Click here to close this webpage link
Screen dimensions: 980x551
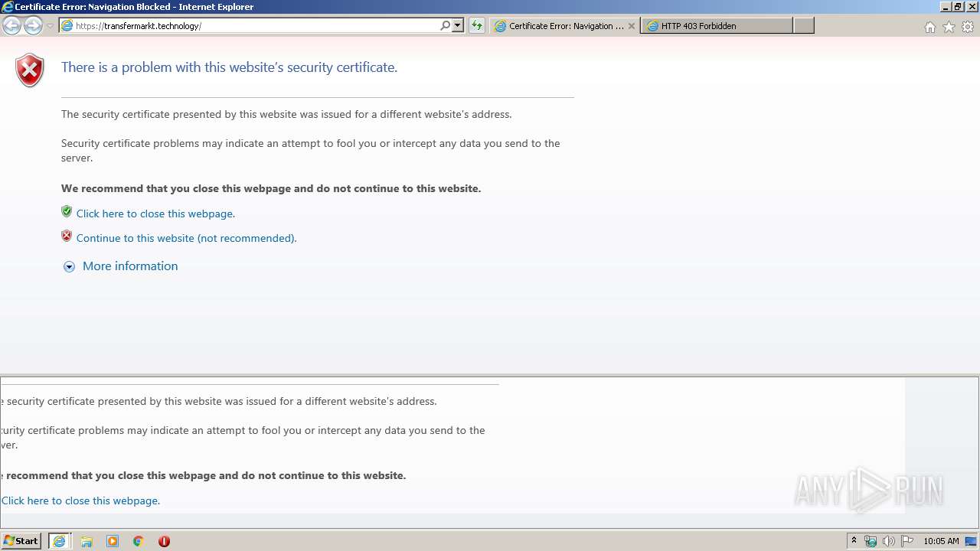[155, 214]
